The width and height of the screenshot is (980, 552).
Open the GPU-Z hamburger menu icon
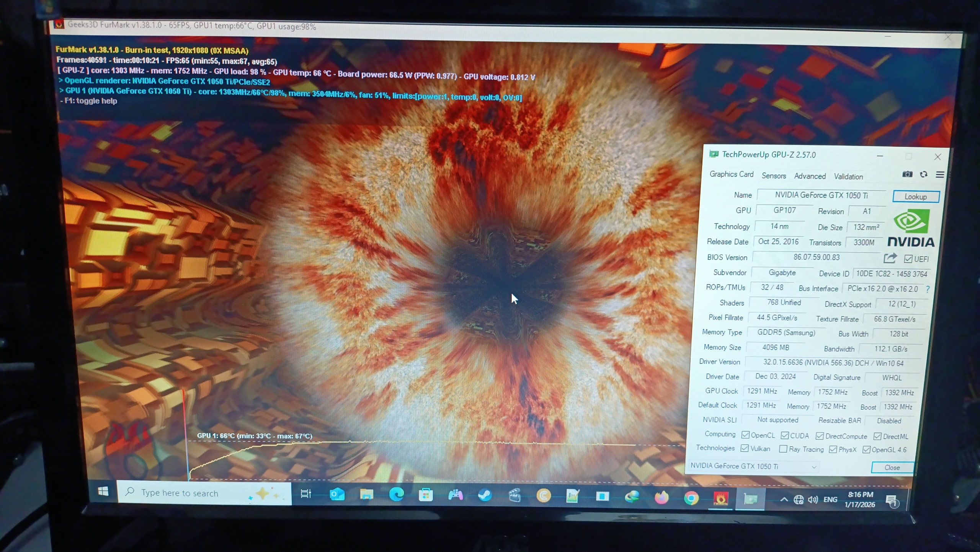click(939, 175)
